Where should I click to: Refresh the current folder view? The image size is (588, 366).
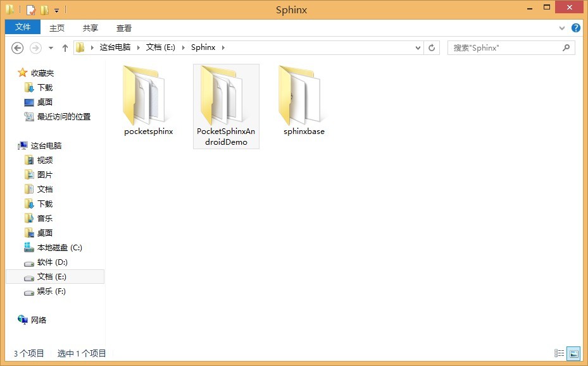click(x=432, y=47)
